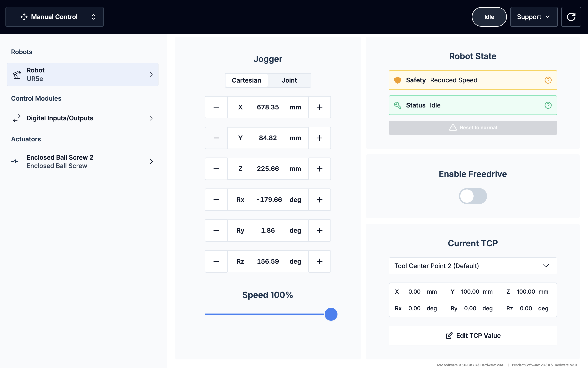Expand the Digital Inputs/Outputs chevron
This screenshot has width=588, height=368.
point(151,118)
